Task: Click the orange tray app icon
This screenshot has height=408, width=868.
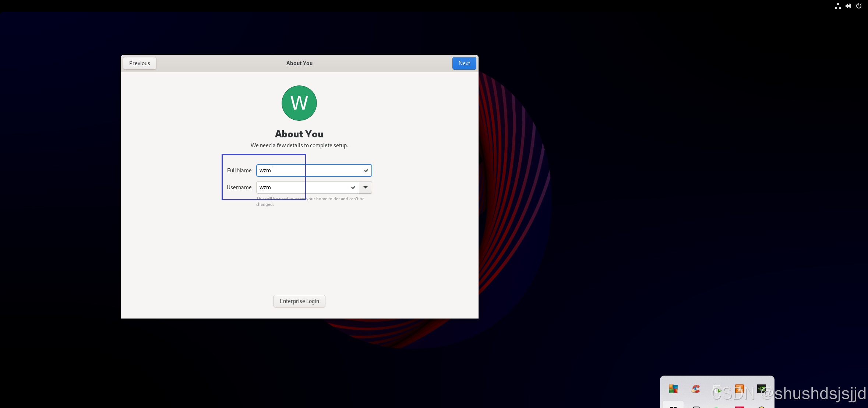Action: coord(739,389)
